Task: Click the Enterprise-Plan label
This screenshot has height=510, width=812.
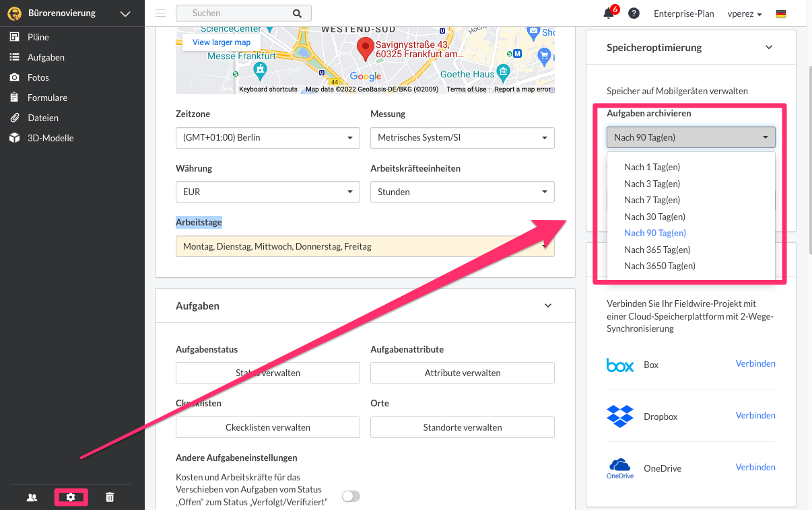Action: [683, 13]
